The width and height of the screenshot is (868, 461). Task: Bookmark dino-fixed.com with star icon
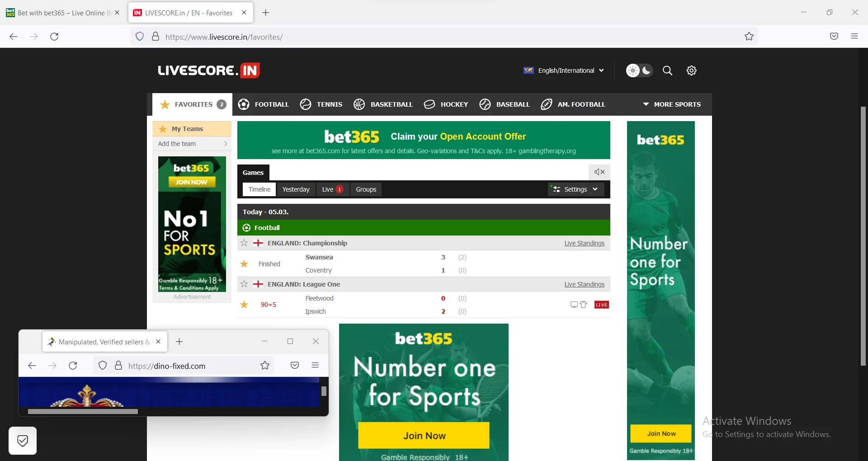click(x=265, y=366)
